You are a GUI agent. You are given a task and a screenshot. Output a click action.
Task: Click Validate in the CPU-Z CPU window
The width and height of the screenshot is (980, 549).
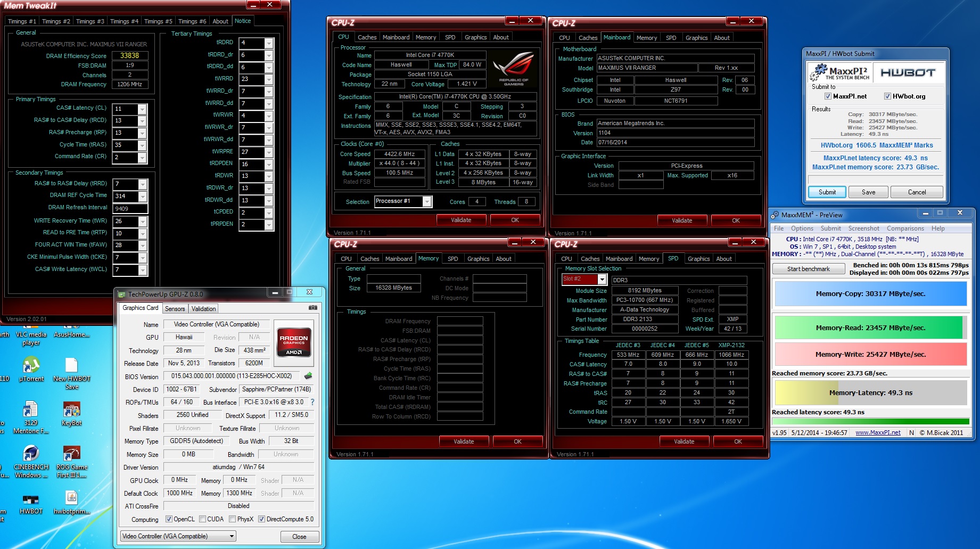pyautogui.click(x=461, y=220)
